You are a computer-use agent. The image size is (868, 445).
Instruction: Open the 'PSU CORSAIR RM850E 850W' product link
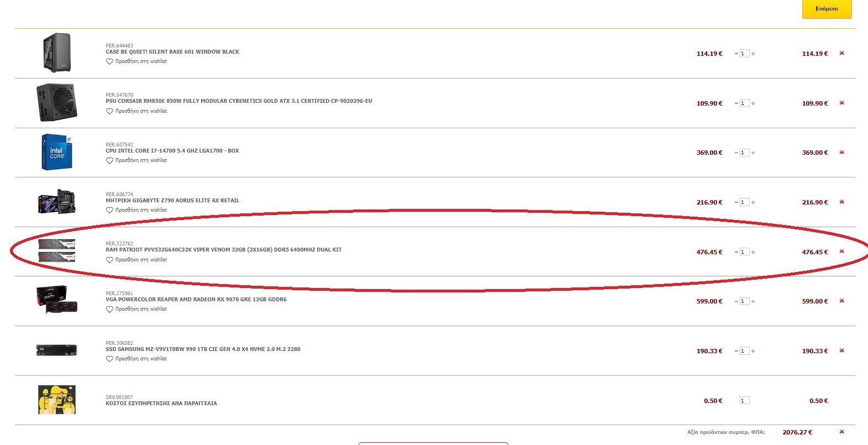click(239, 101)
